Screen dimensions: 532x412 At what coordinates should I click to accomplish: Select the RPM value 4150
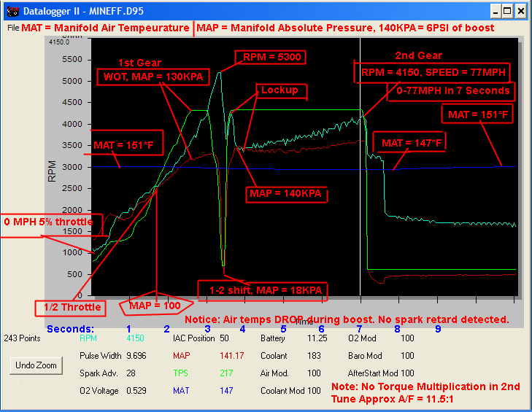tap(135, 338)
